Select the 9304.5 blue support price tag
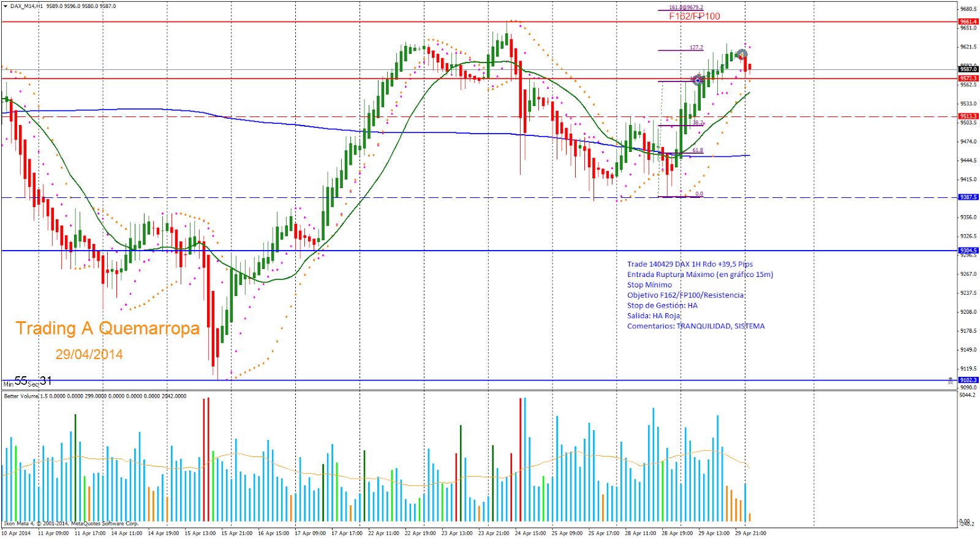 click(x=968, y=251)
